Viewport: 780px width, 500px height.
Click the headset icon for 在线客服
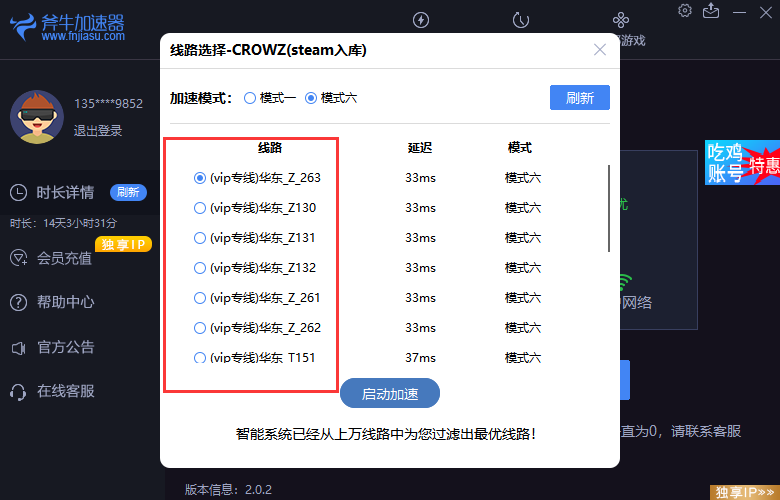[x=18, y=392]
